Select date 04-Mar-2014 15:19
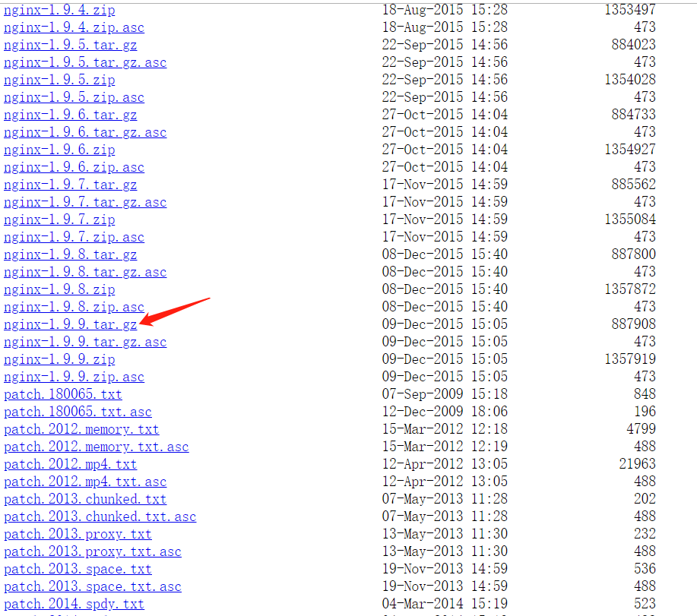The width and height of the screenshot is (697, 616). point(445,604)
